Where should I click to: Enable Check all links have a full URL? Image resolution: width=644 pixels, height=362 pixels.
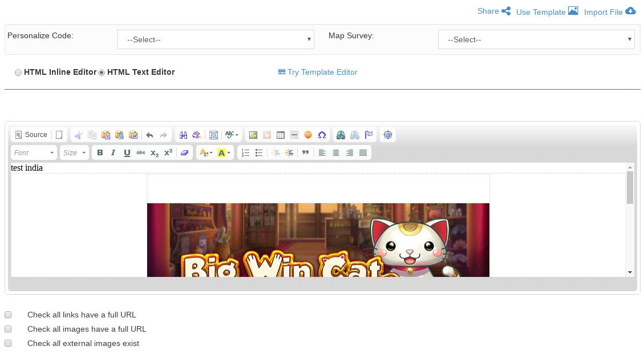click(8, 315)
